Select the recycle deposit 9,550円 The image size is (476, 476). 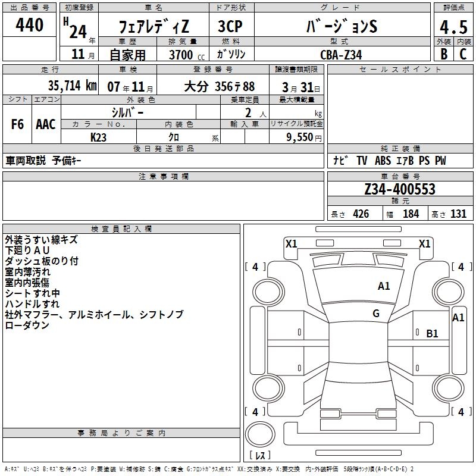(x=304, y=137)
